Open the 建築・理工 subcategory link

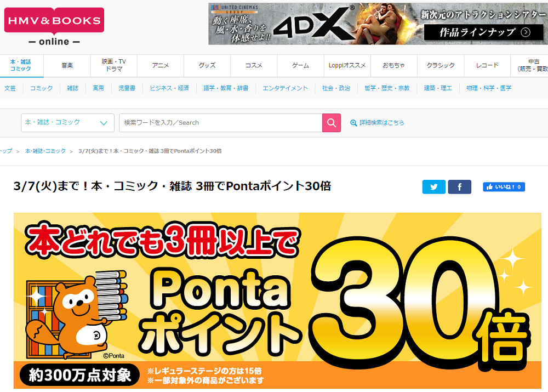[x=438, y=88]
